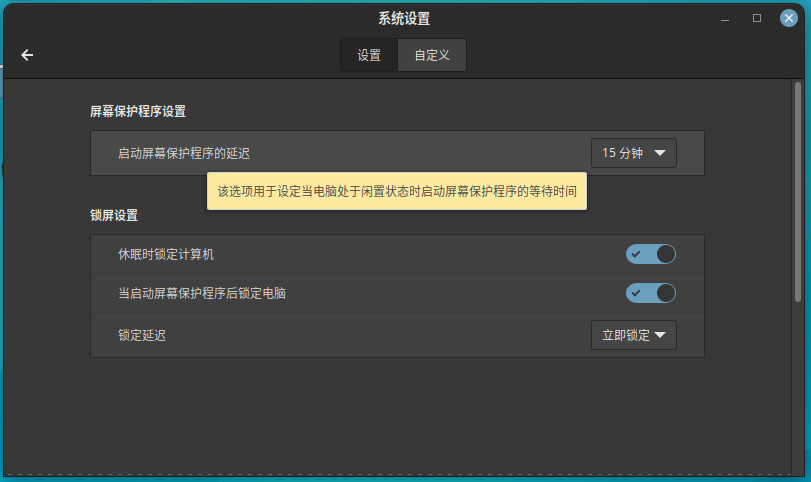Click the checkmark inside 休眠时锁定计算机 switch

click(x=636, y=254)
